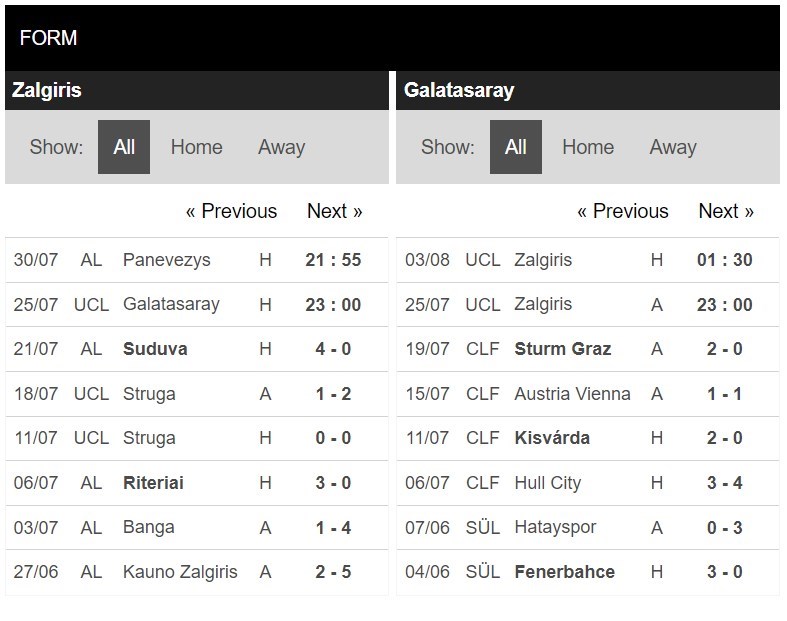Open the Hatayspor 0-3 match

[588, 527]
